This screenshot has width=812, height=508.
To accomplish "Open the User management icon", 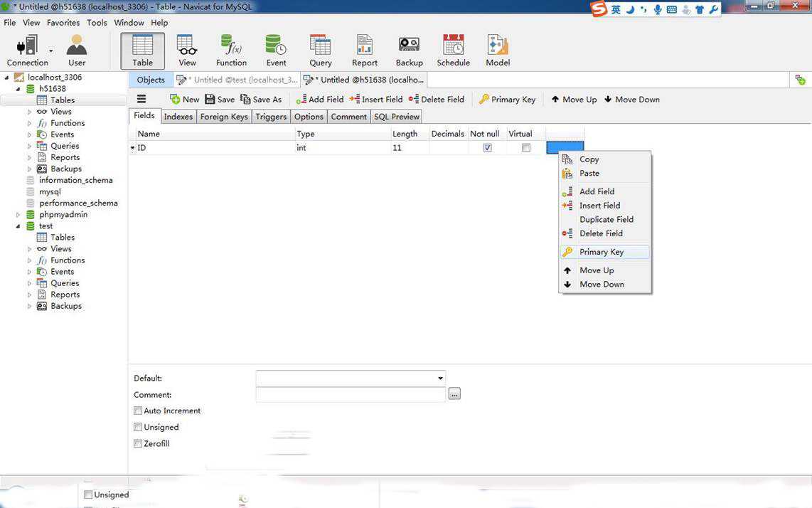I will click(x=77, y=51).
